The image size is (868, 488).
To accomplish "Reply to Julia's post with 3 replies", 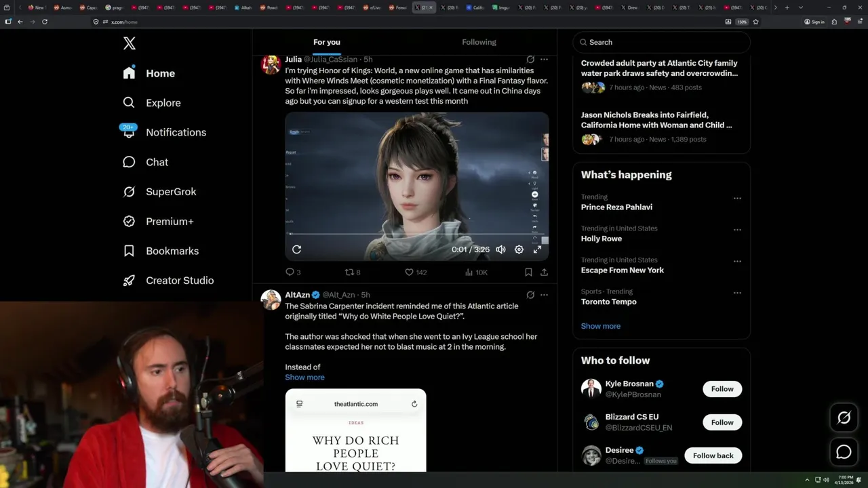I will (x=293, y=272).
